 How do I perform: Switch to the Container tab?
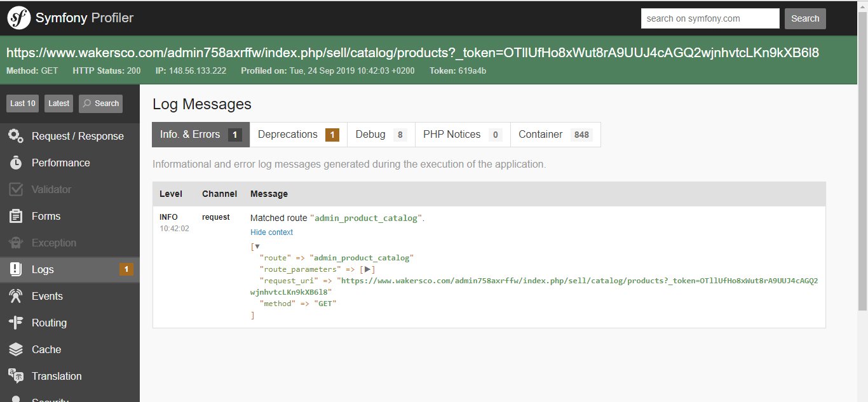(555, 135)
